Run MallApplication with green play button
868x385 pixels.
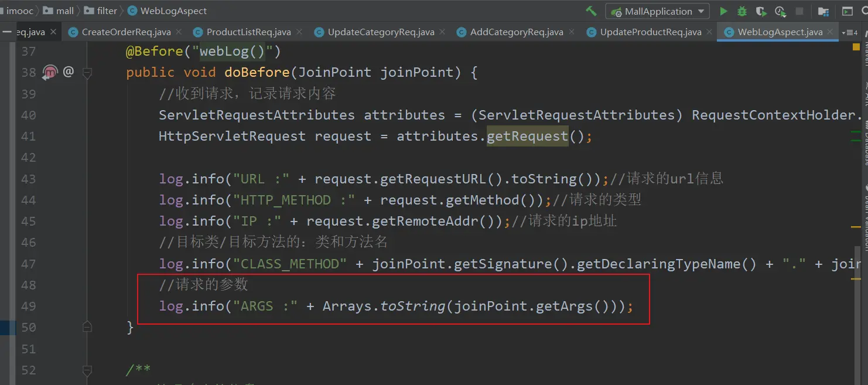[723, 11]
